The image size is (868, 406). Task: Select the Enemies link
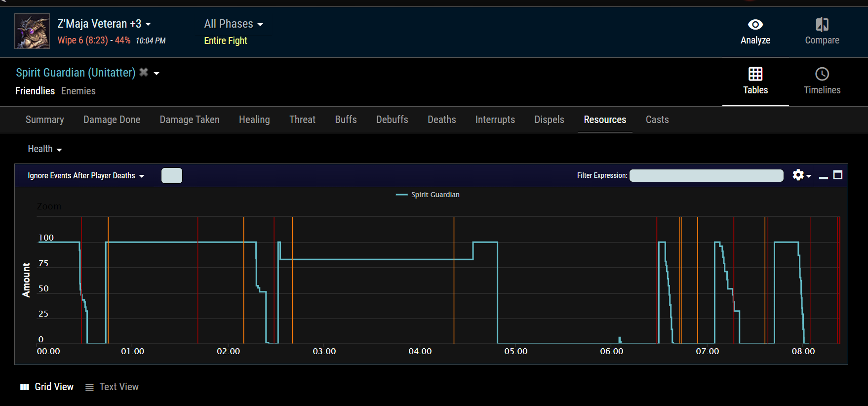point(79,91)
